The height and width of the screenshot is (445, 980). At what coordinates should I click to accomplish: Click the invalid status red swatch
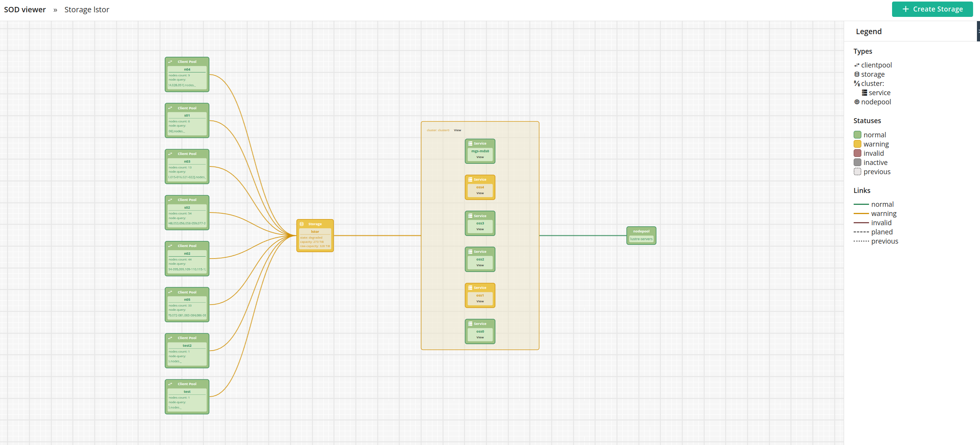point(857,153)
